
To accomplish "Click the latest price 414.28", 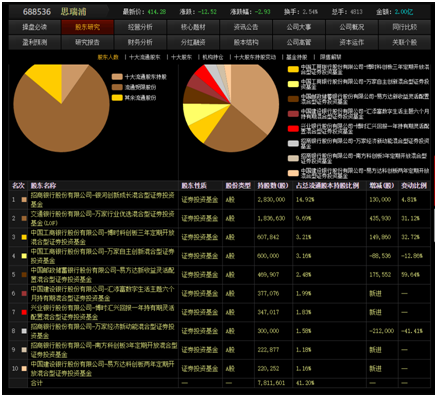I will (157, 12).
